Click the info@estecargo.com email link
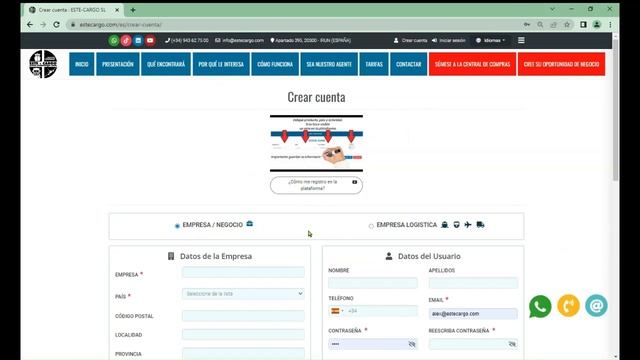 click(240, 40)
